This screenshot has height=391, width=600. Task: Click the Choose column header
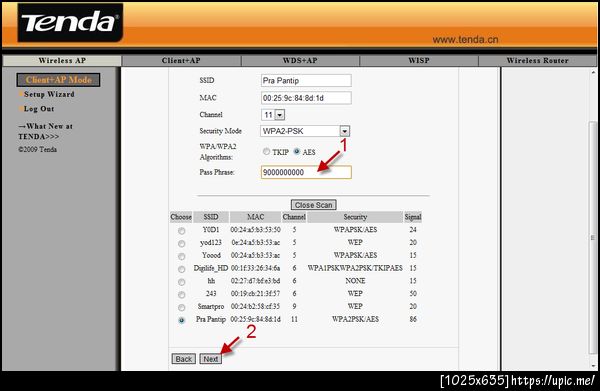(x=181, y=217)
